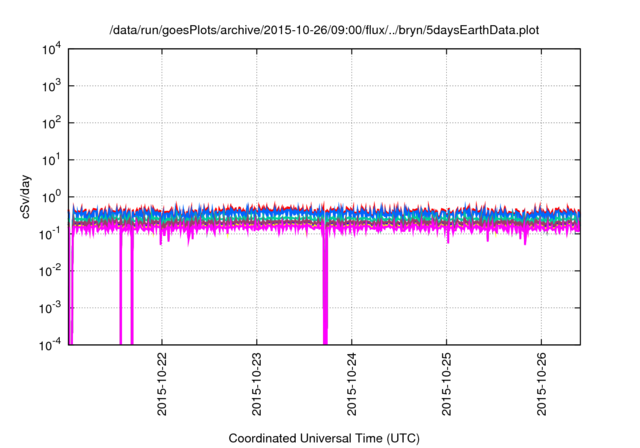Click the thick magenta dropout just before 2015-10-24

coord(325,286)
